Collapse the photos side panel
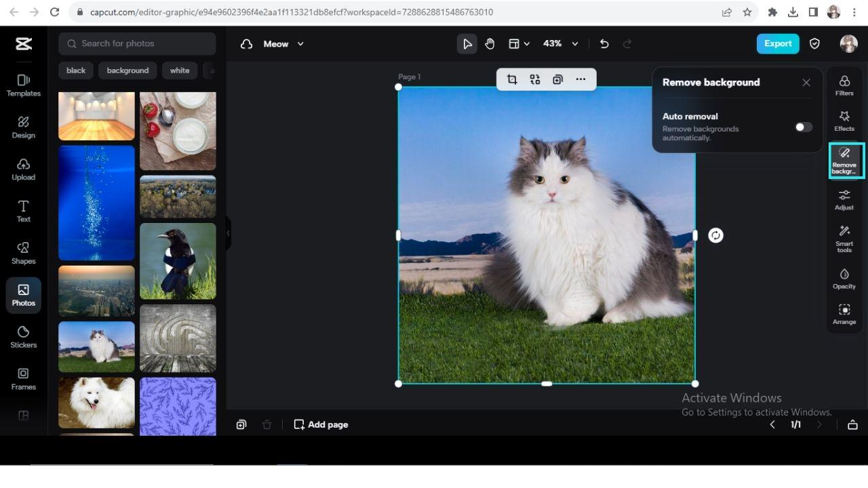Image resolution: width=868 pixels, height=488 pixels. click(229, 233)
